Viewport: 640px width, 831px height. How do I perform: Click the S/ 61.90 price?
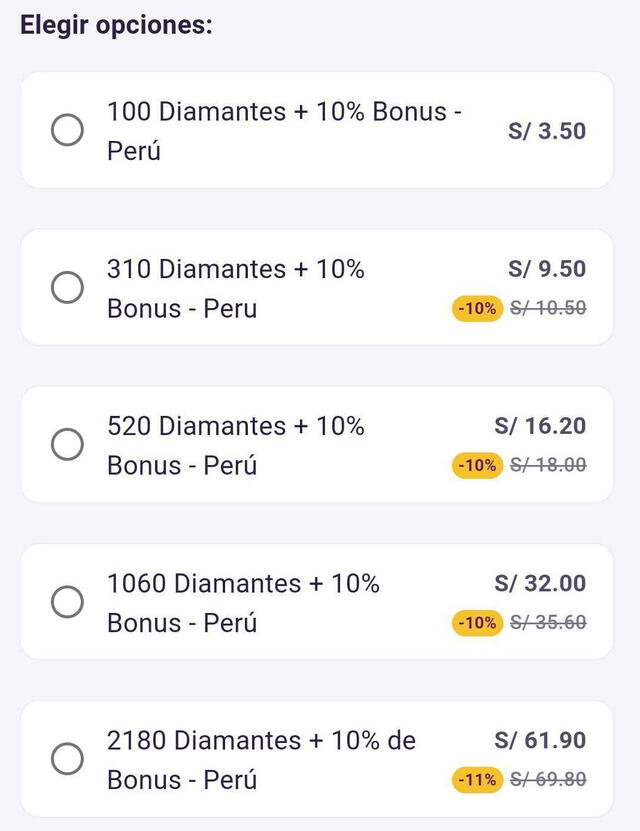[x=540, y=740]
